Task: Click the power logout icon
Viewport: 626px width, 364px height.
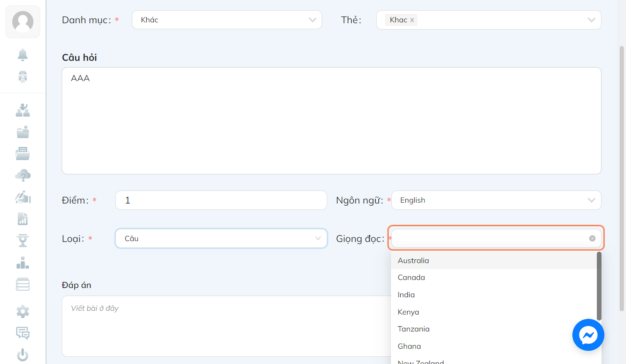Action: click(23, 355)
